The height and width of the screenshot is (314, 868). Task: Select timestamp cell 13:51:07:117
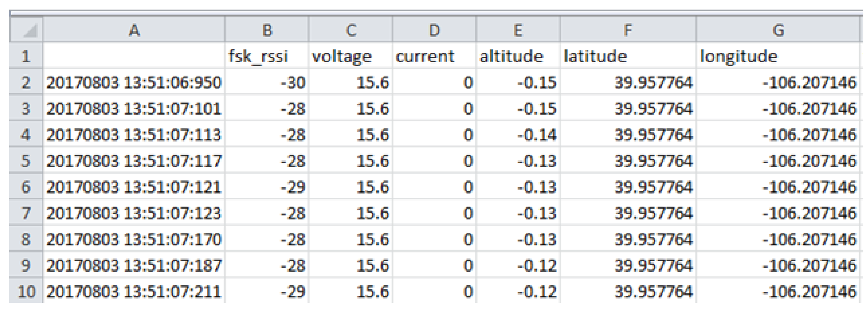pyautogui.click(x=134, y=160)
